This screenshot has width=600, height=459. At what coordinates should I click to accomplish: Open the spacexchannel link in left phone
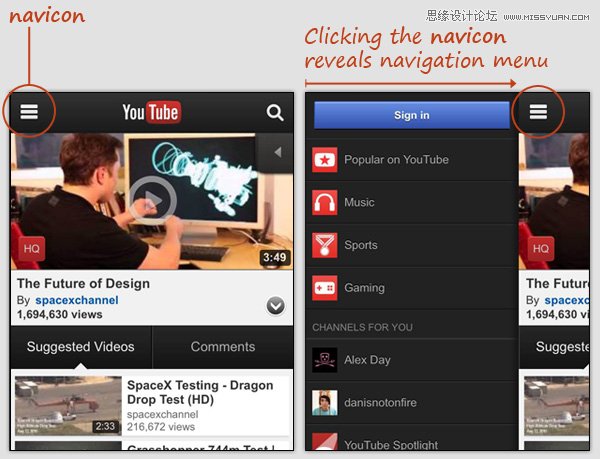point(77,300)
